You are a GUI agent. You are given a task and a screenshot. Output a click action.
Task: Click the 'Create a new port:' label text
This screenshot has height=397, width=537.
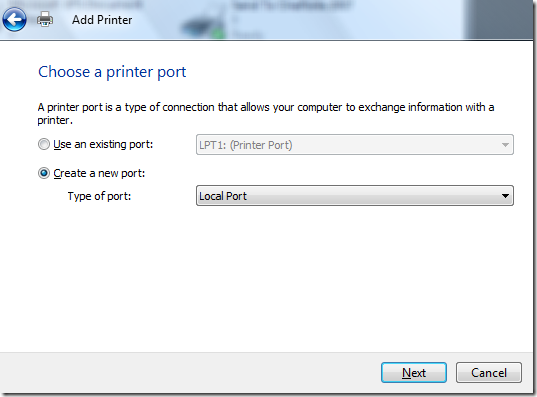coord(99,173)
